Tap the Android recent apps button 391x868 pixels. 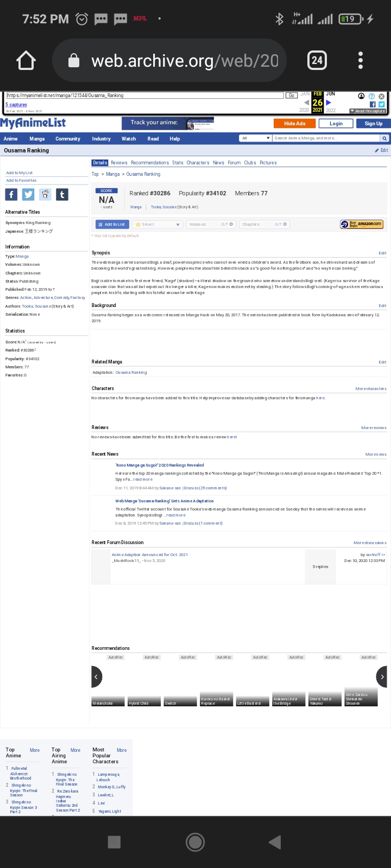[x=114, y=842]
